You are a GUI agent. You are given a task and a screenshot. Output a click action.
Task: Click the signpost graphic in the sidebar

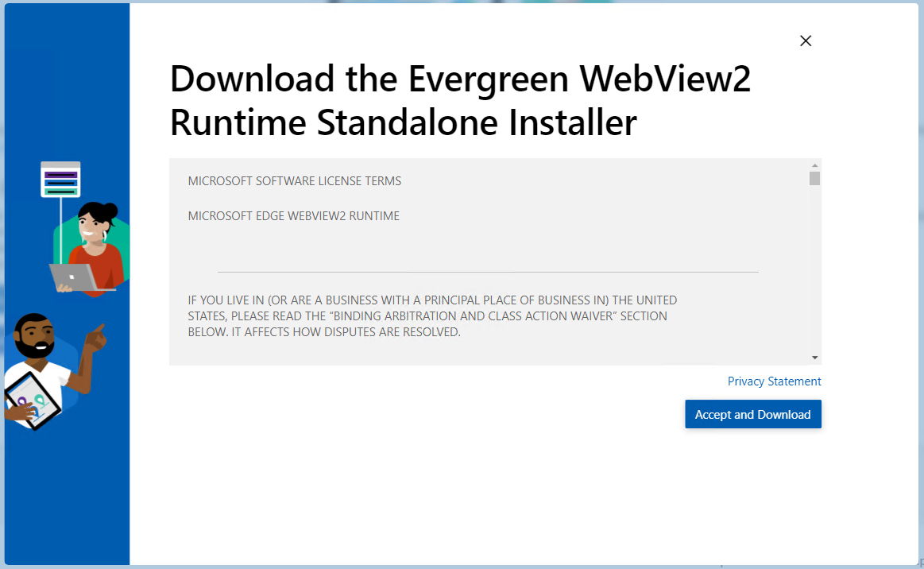(x=60, y=179)
